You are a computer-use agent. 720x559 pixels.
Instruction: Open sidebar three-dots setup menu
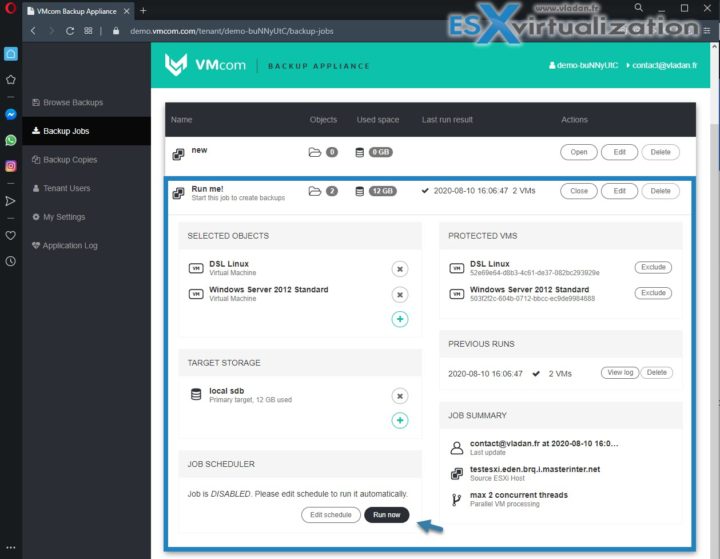11,547
